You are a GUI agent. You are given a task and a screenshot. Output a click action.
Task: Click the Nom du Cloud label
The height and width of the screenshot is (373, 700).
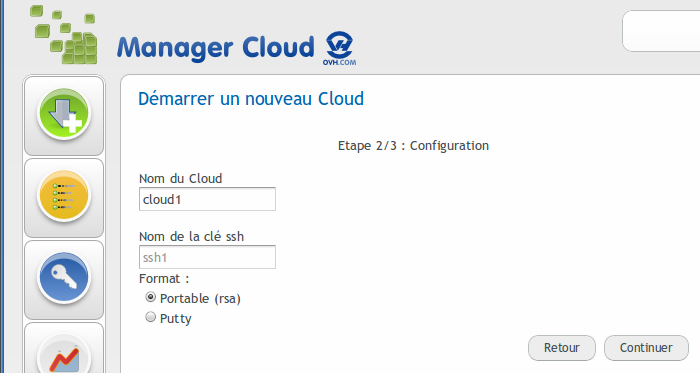(180, 178)
